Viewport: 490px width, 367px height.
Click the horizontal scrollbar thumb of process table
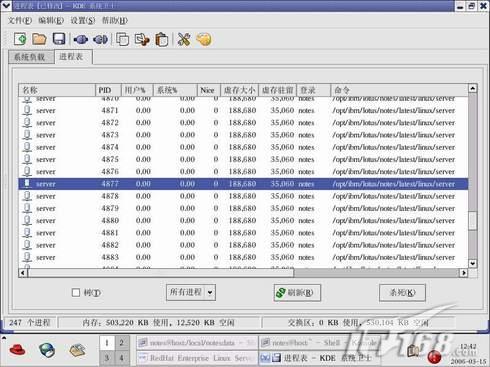161,273
